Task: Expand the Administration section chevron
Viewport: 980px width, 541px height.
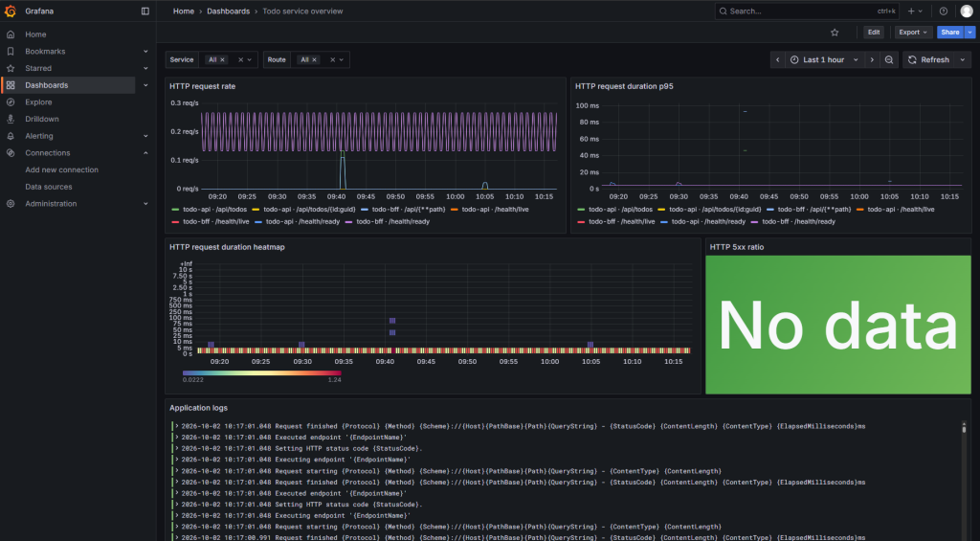Action: coord(145,203)
